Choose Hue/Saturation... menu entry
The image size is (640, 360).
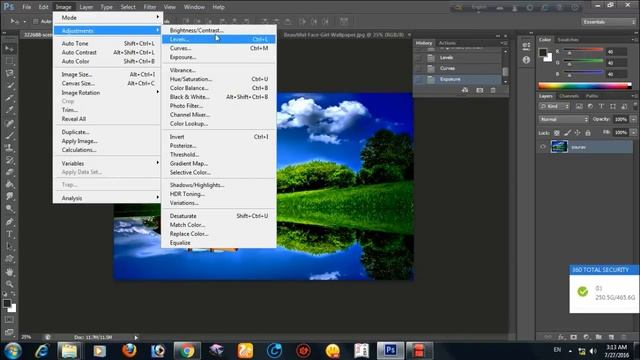click(219, 79)
